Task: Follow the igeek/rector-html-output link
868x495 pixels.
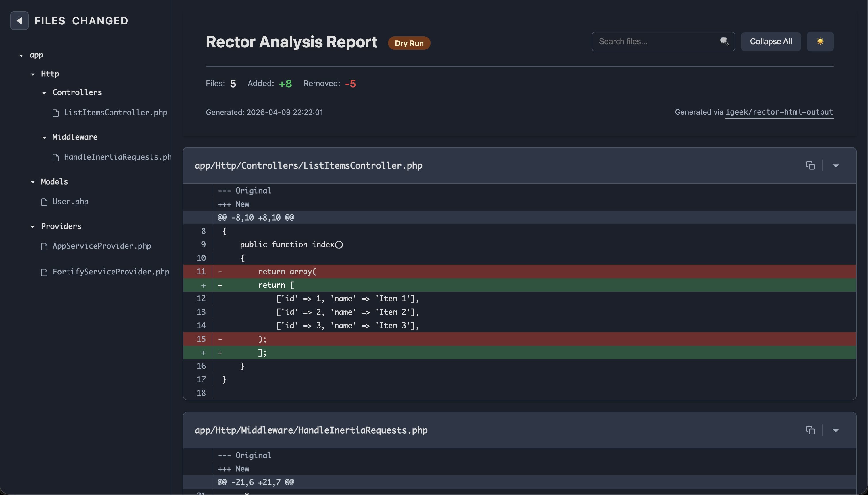Action: (779, 112)
